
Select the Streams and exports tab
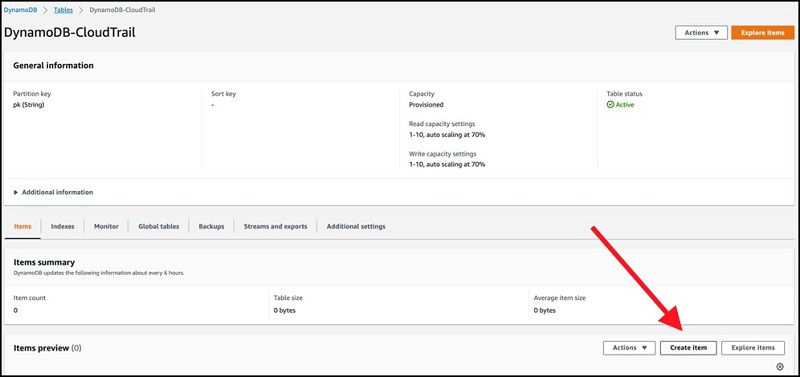pos(276,226)
